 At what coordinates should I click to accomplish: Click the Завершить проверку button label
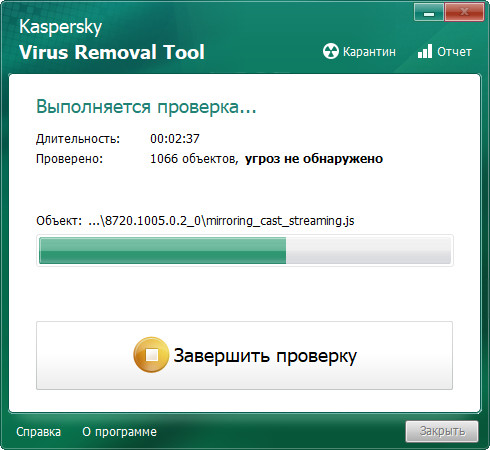pos(265,356)
